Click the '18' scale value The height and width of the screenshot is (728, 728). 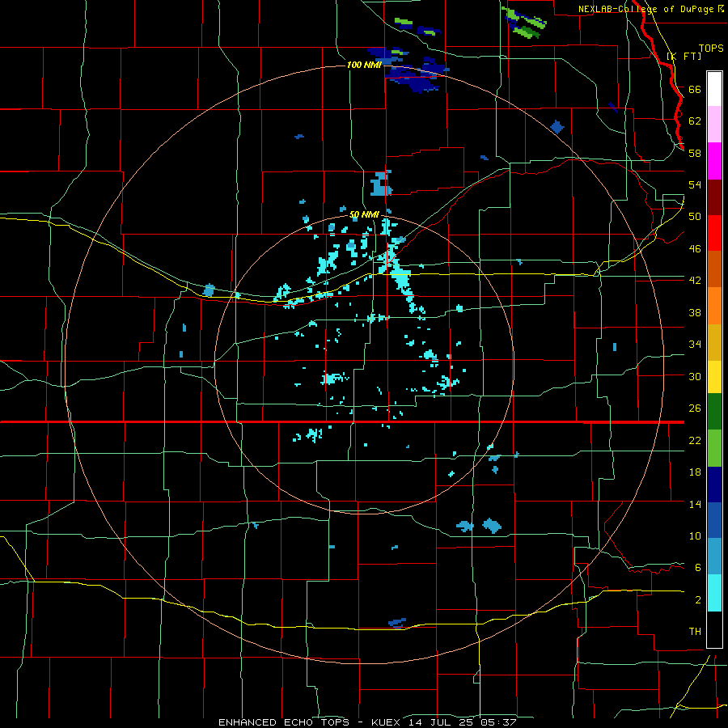tap(695, 472)
